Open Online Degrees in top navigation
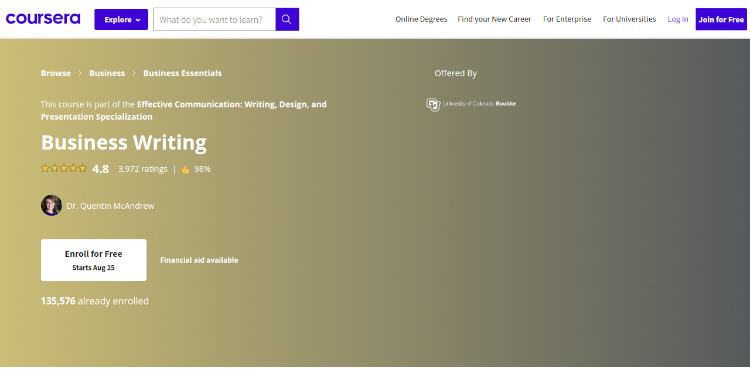 point(421,19)
